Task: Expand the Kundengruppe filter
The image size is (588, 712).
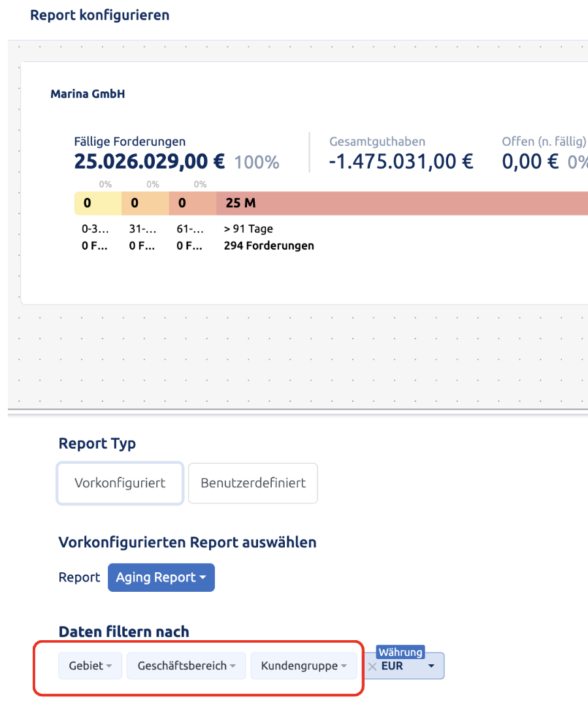Action: click(304, 666)
